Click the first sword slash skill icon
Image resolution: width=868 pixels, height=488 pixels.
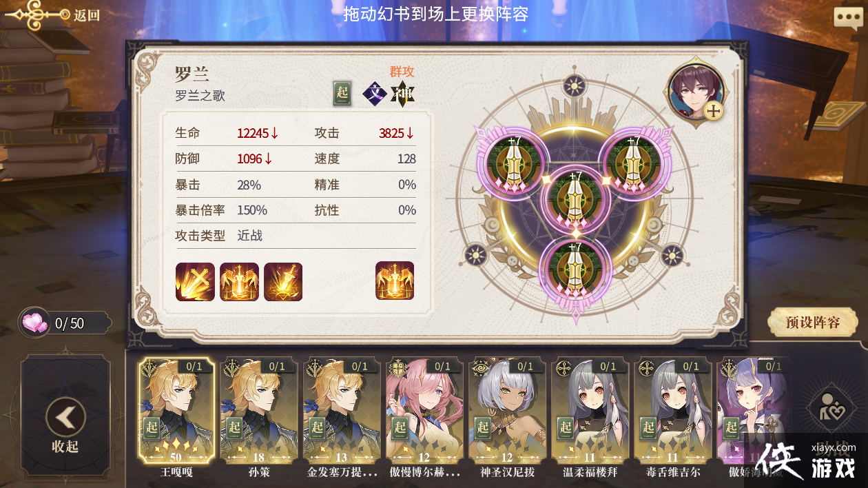pyautogui.click(x=195, y=281)
